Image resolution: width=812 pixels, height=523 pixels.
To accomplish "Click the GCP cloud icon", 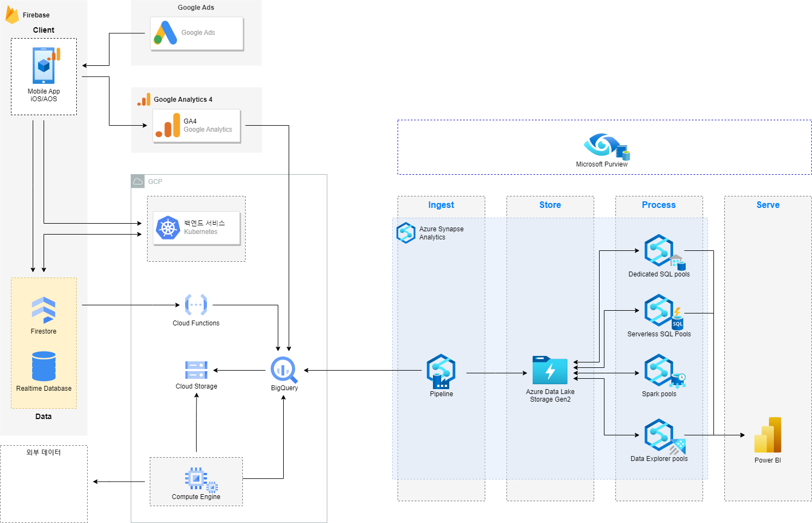I will point(138,181).
